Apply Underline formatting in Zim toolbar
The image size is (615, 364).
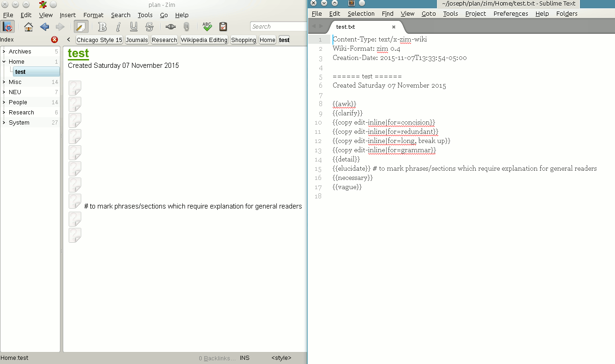coord(133,27)
